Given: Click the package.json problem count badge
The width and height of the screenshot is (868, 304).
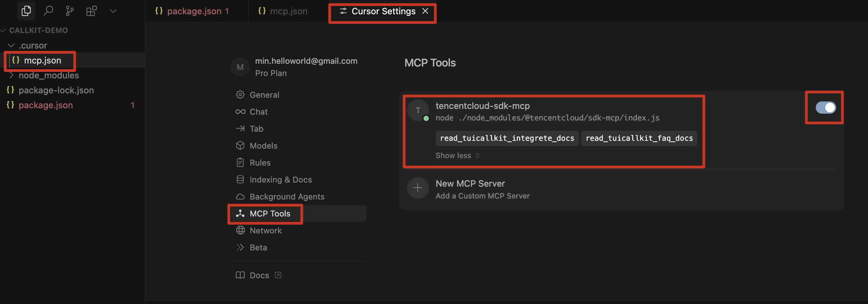Looking at the screenshot, I should click(x=133, y=105).
